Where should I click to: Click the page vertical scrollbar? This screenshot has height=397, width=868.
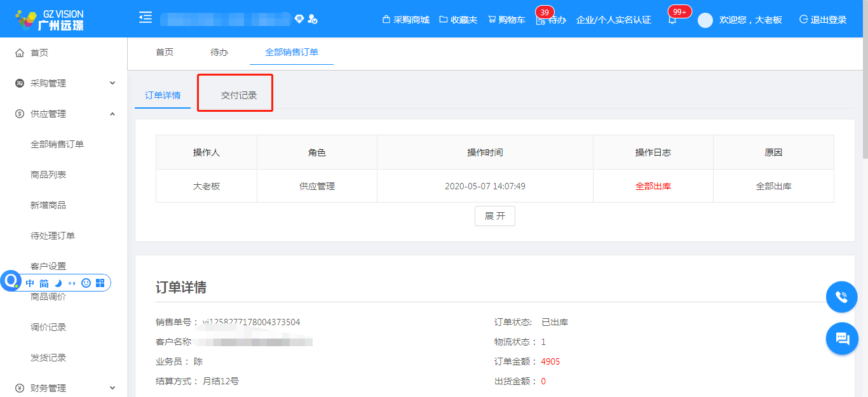[x=864, y=95]
